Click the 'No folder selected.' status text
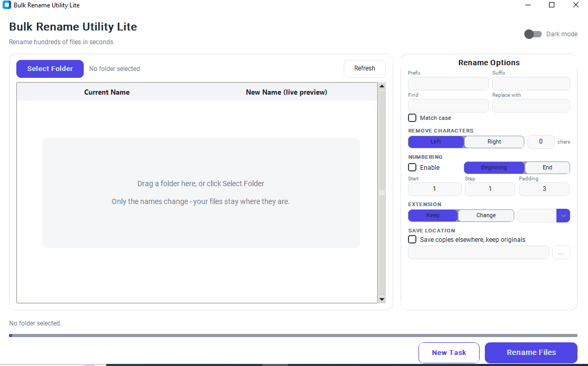This screenshot has height=366, width=588. pos(35,323)
